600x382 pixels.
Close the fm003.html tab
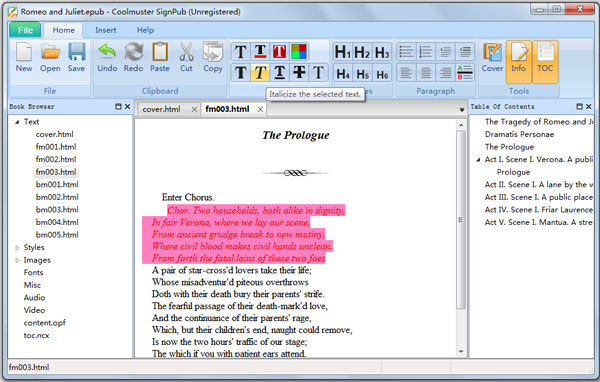click(x=260, y=109)
